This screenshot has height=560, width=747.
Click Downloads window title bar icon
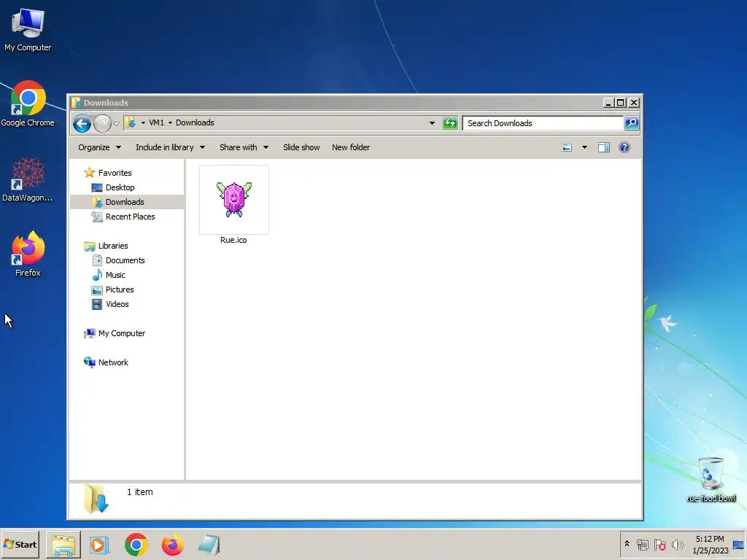(76, 103)
